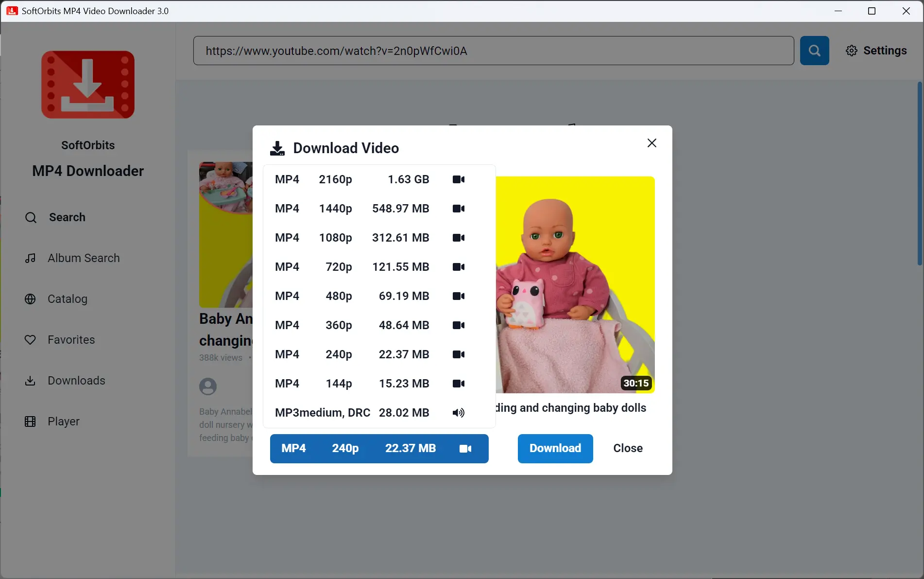Click the Settings label in top bar
Viewport: 924px width, 579px height.
pos(885,51)
